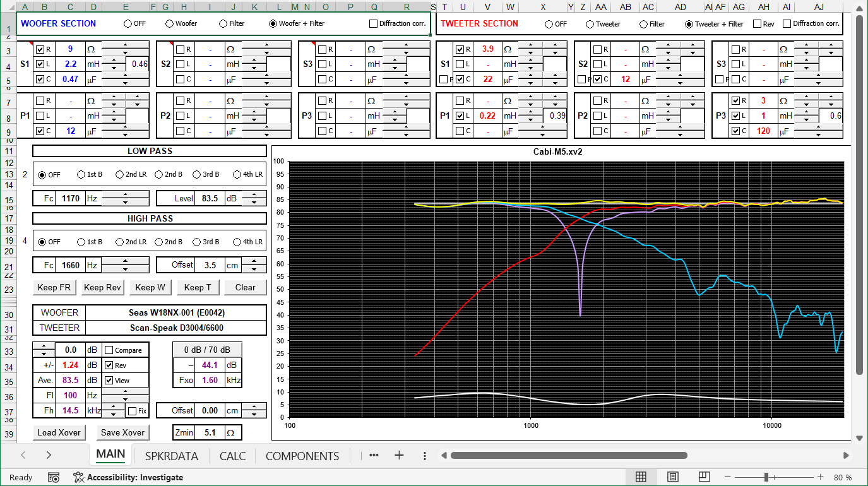The width and height of the screenshot is (868, 486).
Task: Increase high pass Fc spinner up
Action: pos(126,261)
